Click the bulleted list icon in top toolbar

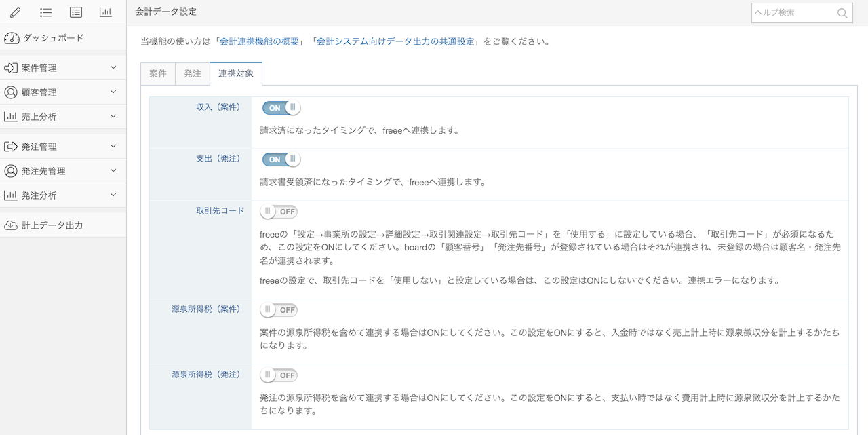tap(46, 12)
